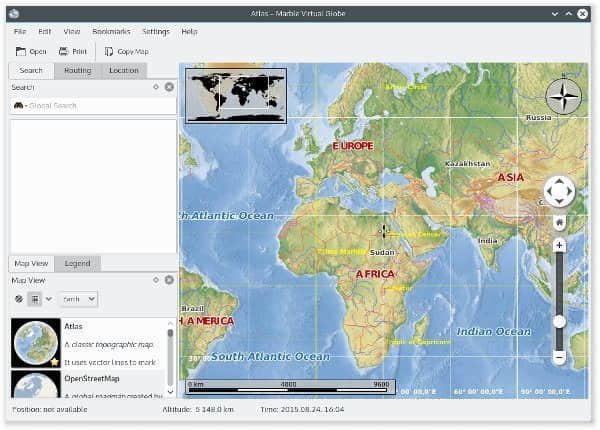Open the Earth celestial body dropdown
This screenshot has height=430, width=600.
(78, 299)
